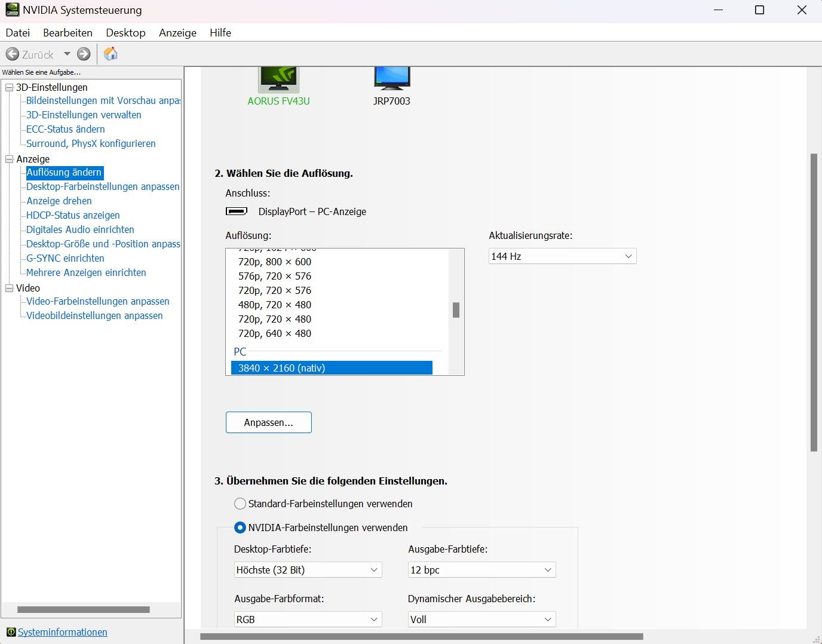Screen dimensions: 822x644
Task: Open the Dynamischer Ausgabebereich Voll dropdown
Action: click(x=482, y=620)
